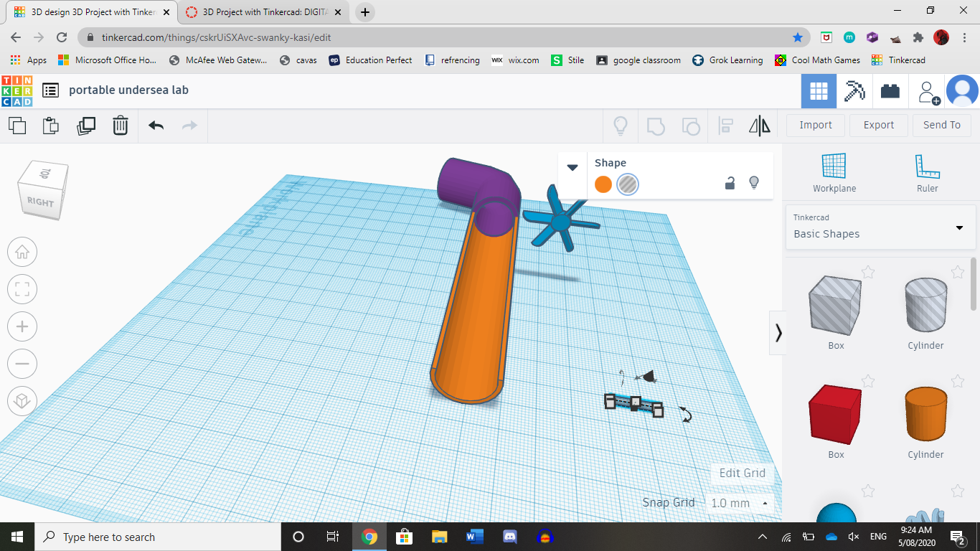Open the google classroom bookmark

pos(638,60)
